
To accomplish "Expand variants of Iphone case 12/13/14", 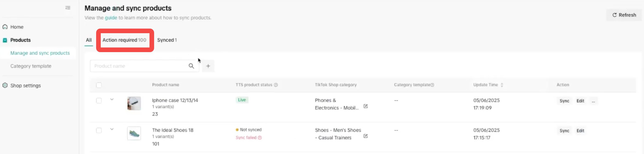I will pos(112,99).
